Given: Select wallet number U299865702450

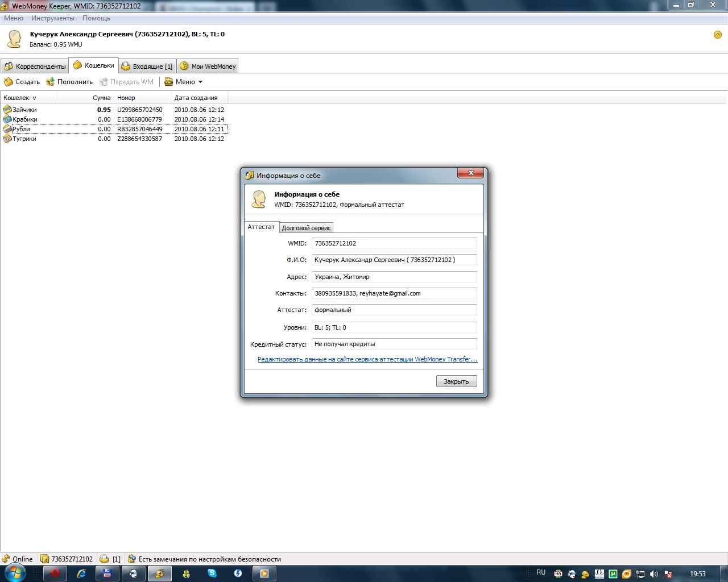Looking at the screenshot, I should click(x=140, y=110).
